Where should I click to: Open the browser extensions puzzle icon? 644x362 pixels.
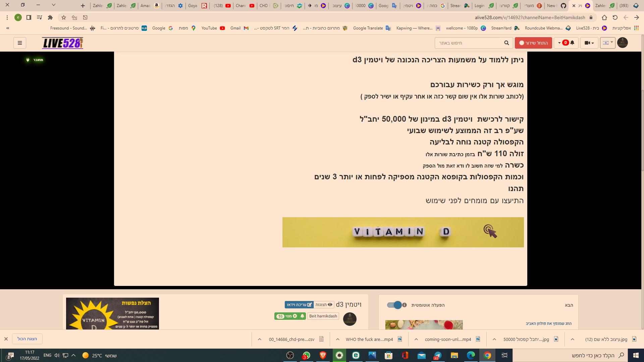pos(50,17)
